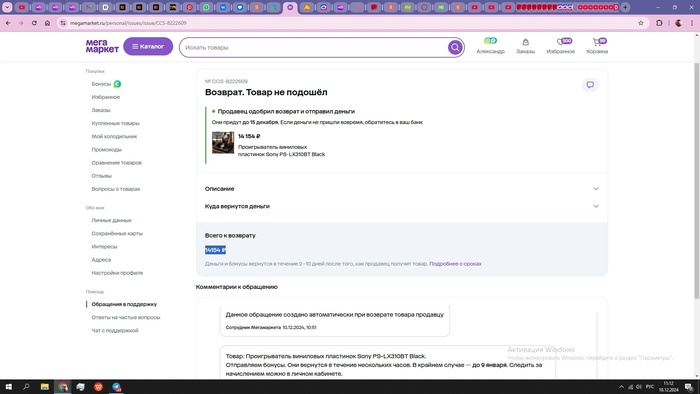Select Обращения в поддержку in the sidebar
The width and height of the screenshot is (700, 394).
[124, 304]
